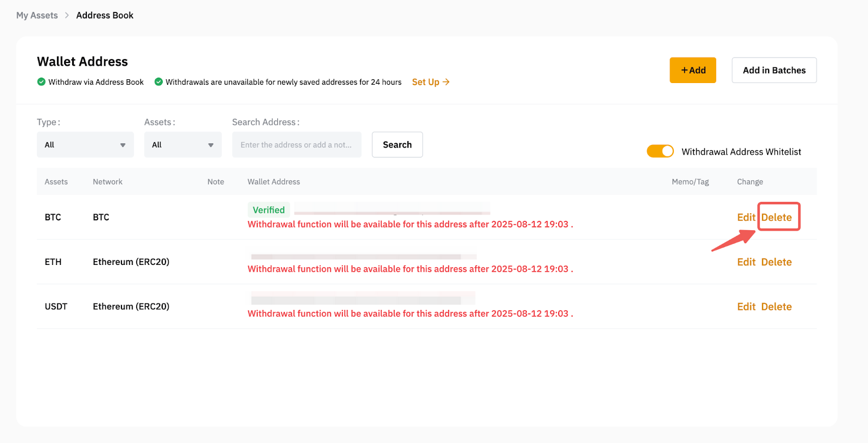
Task: Toggle the Withdrawal Address Whitelist switch
Action: tap(660, 151)
